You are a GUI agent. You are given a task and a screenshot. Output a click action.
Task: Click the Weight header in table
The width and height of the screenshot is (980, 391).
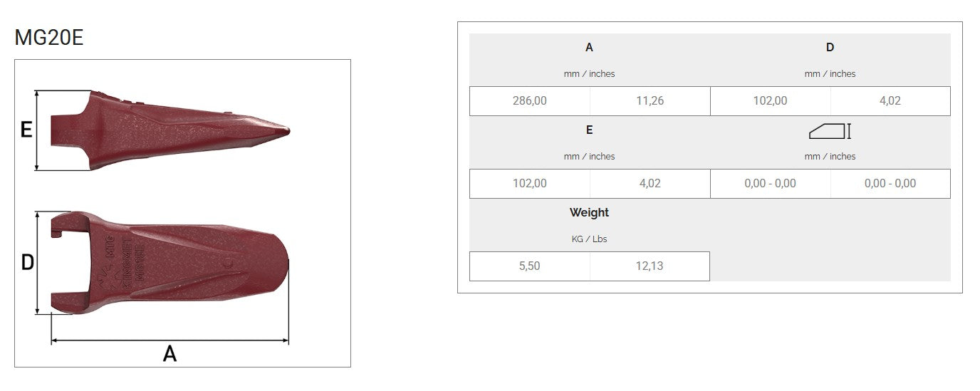(589, 212)
